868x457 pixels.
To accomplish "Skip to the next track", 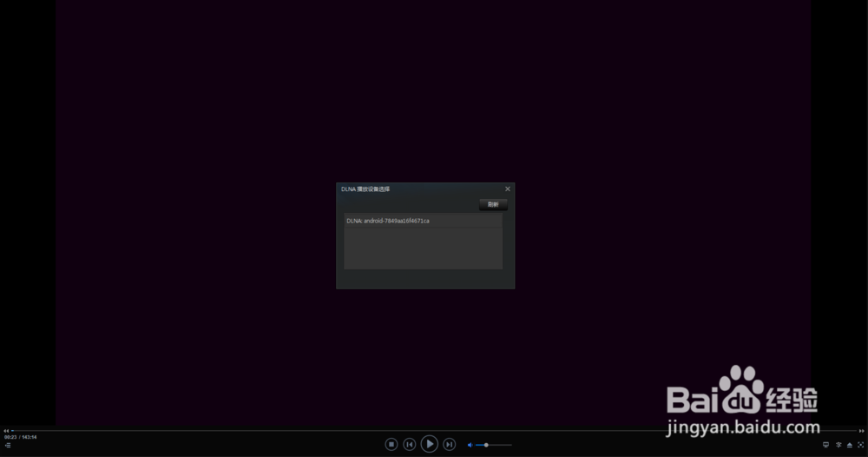I will pyautogui.click(x=450, y=444).
